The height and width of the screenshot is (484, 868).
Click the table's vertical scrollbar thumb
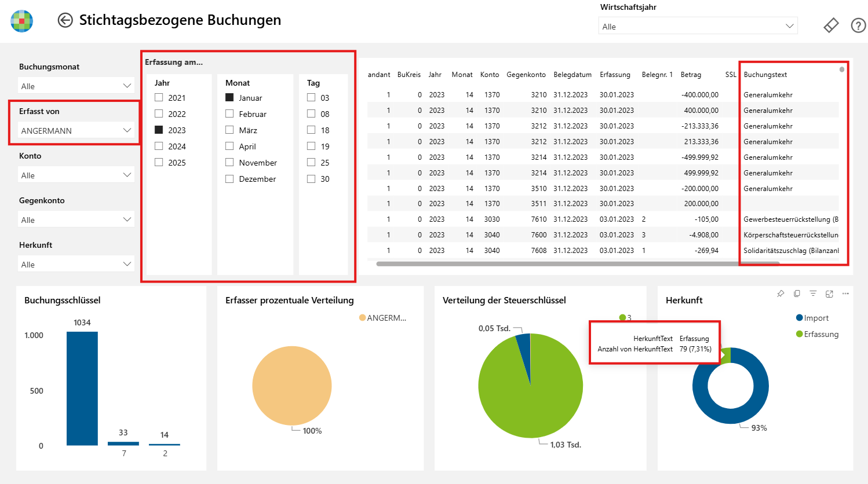(842, 69)
